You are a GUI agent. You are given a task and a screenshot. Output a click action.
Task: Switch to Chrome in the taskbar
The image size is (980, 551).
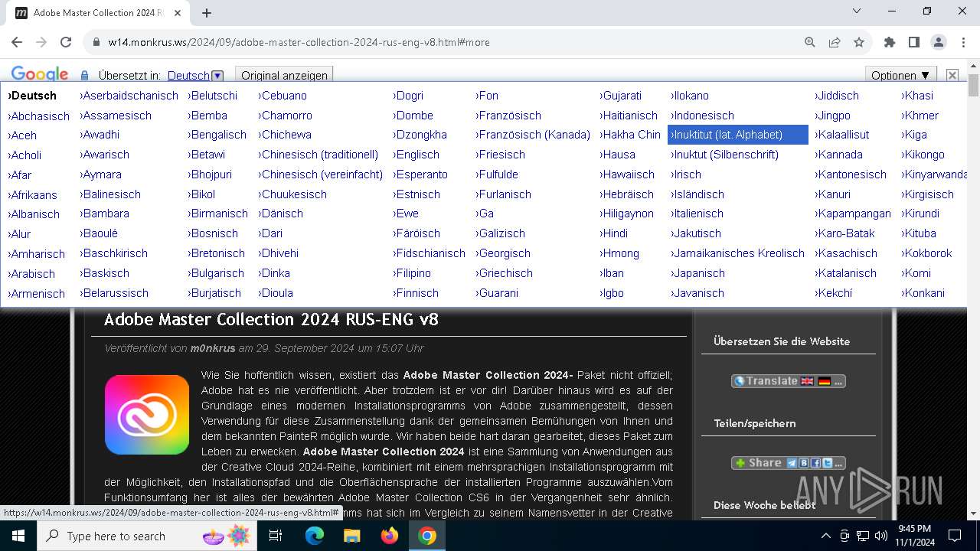coord(427,536)
